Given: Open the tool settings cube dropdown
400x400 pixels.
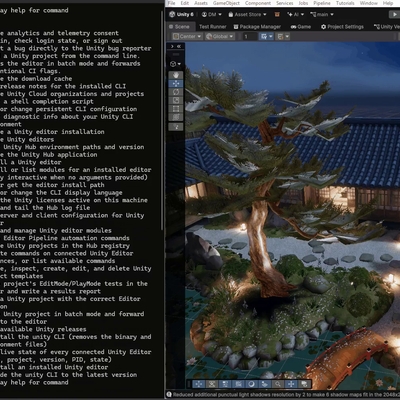Looking at the screenshot, I should click(x=175, y=64).
